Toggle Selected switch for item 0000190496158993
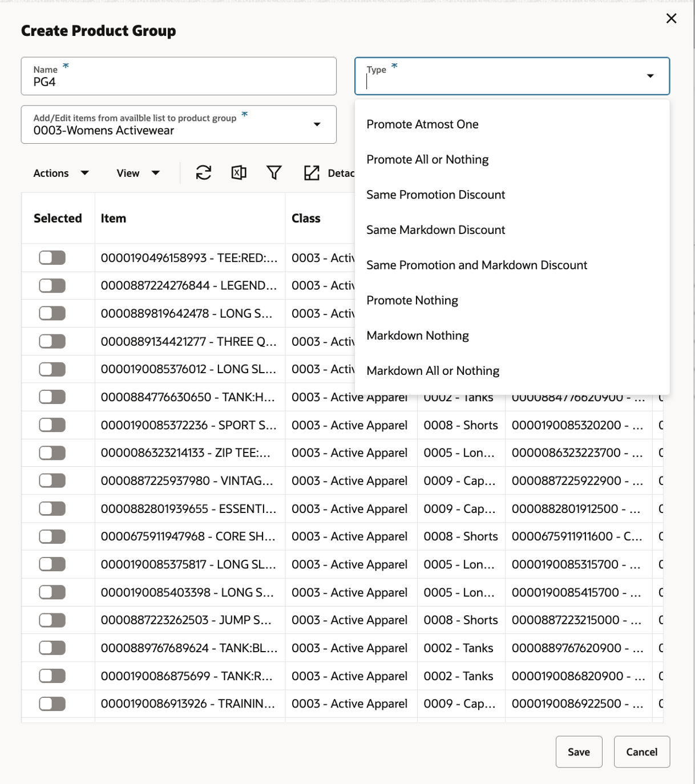This screenshot has width=695, height=784. coord(52,258)
